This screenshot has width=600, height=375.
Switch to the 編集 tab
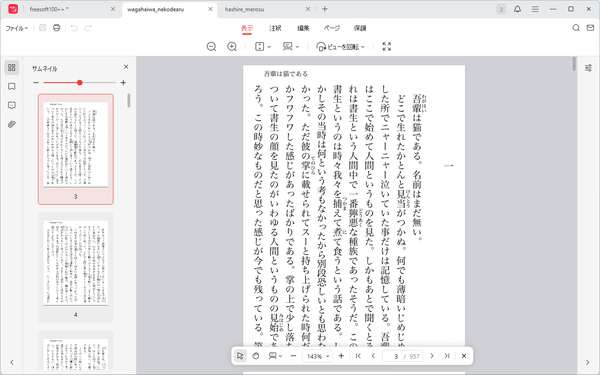point(303,28)
